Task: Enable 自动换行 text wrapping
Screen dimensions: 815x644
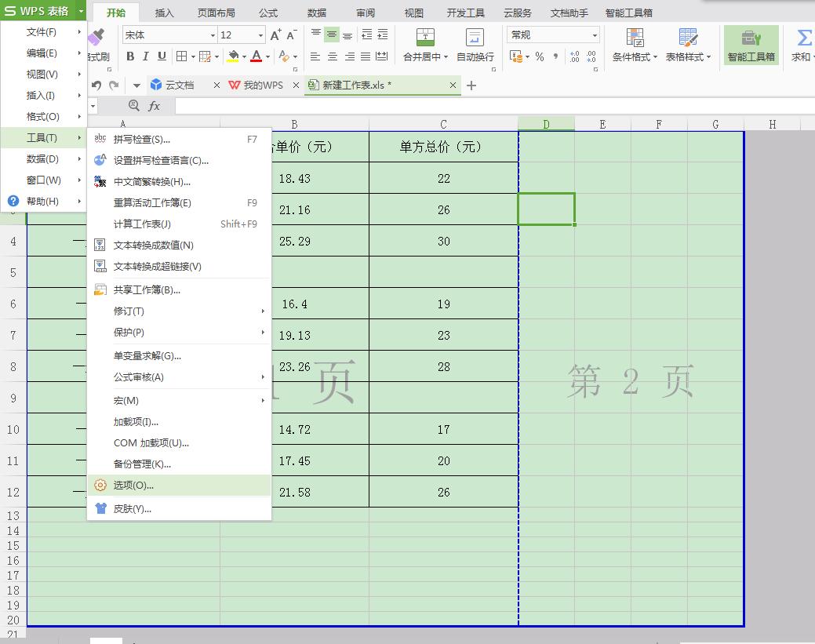Action: (473, 36)
